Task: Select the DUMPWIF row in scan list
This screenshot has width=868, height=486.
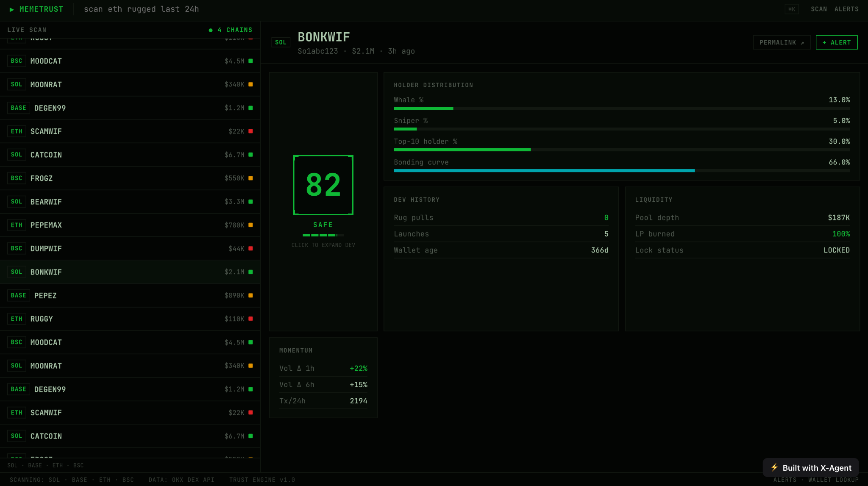Action: pos(130,248)
